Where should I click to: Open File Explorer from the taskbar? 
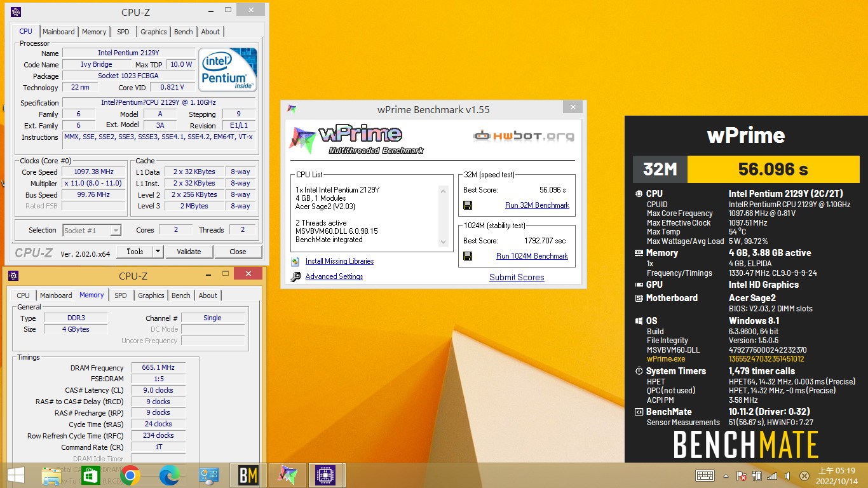[x=51, y=475]
